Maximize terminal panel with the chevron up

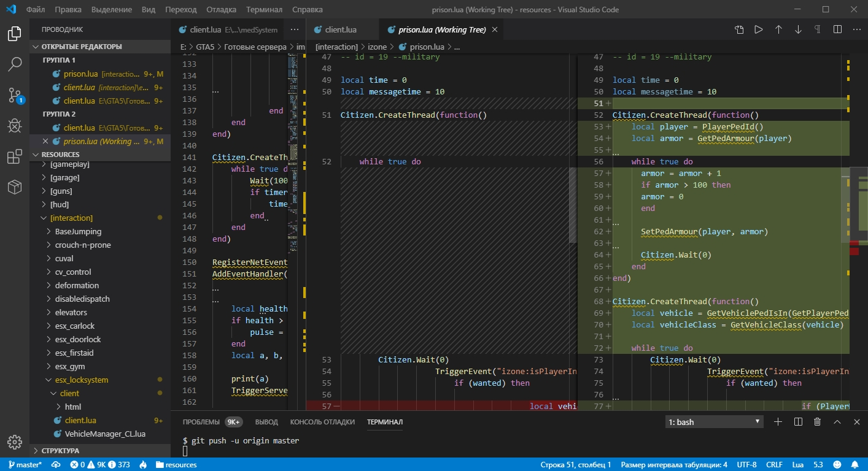(837, 422)
